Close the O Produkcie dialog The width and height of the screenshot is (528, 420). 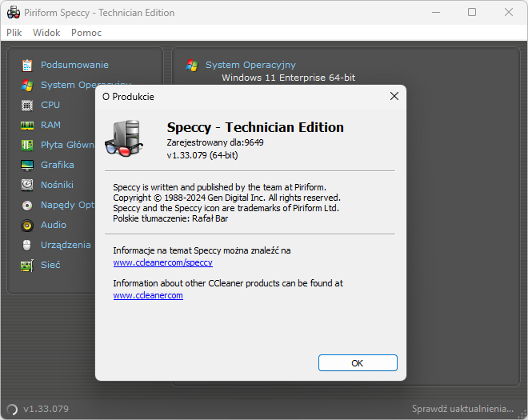(x=394, y=96)
